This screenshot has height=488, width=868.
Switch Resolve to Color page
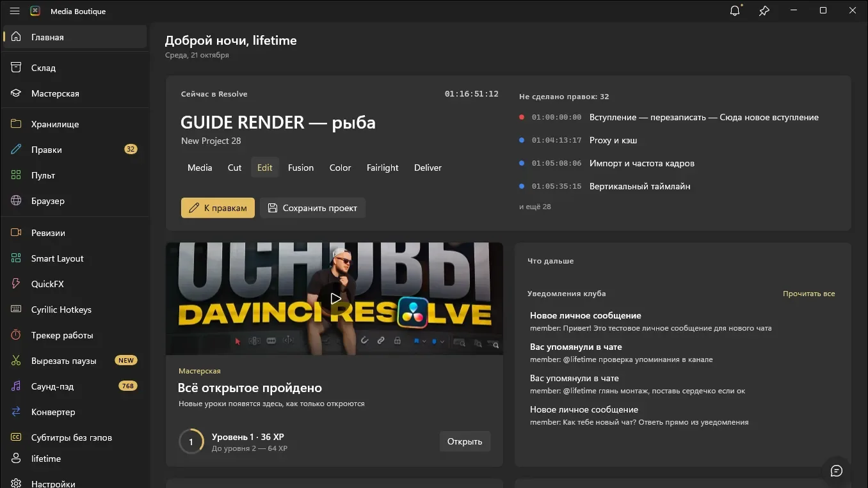tap(341, 168)
